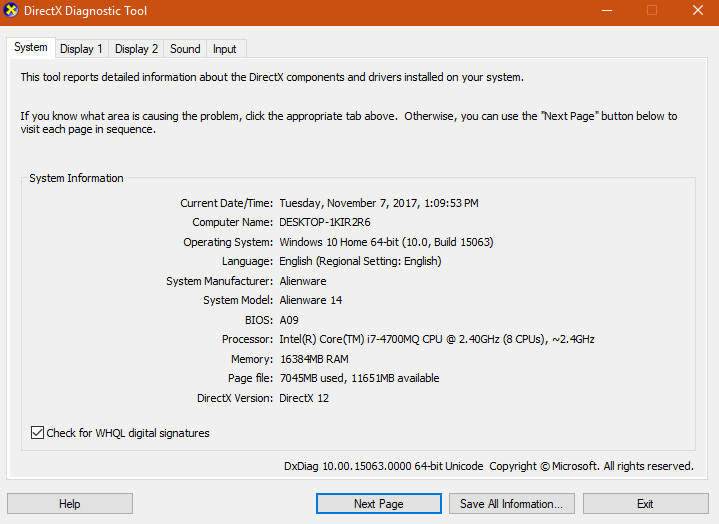Click the Processor value text
Screen dimensions: 719x524
(x=436, y=339)
